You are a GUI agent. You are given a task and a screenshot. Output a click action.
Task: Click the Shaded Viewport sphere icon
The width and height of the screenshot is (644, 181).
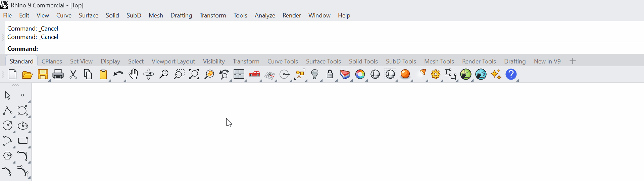pyautogui.click(x=375, y=74)
